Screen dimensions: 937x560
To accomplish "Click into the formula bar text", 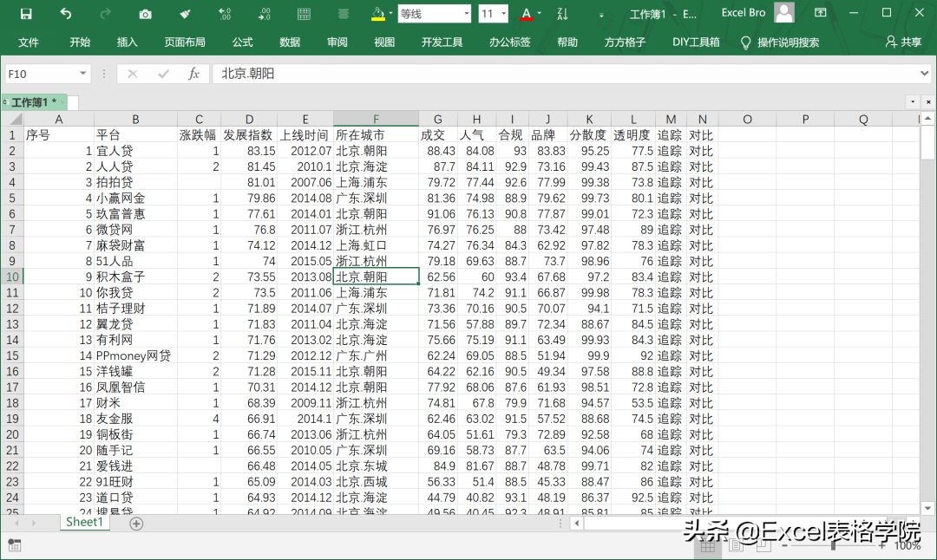I will click(565, 74).
